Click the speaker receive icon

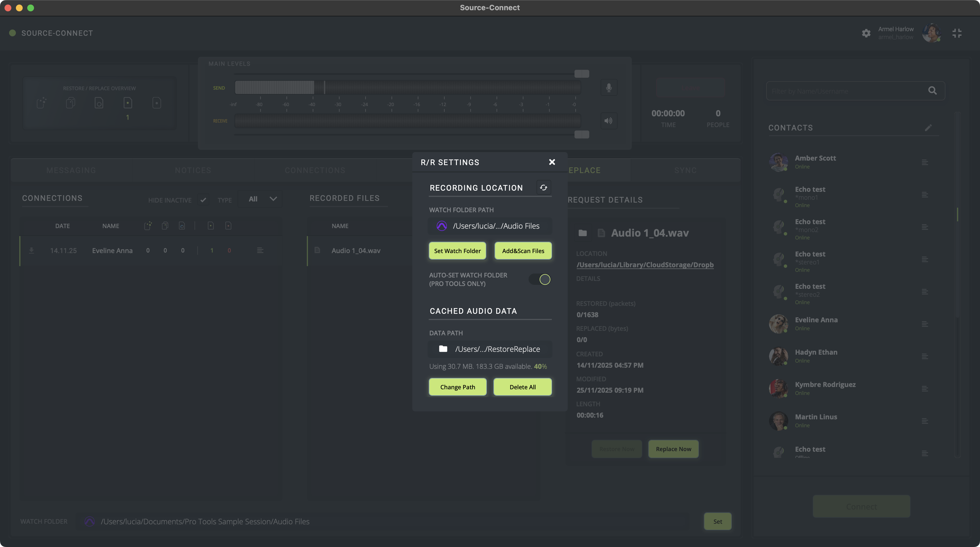pyautogui.click(x=609, y=121)
